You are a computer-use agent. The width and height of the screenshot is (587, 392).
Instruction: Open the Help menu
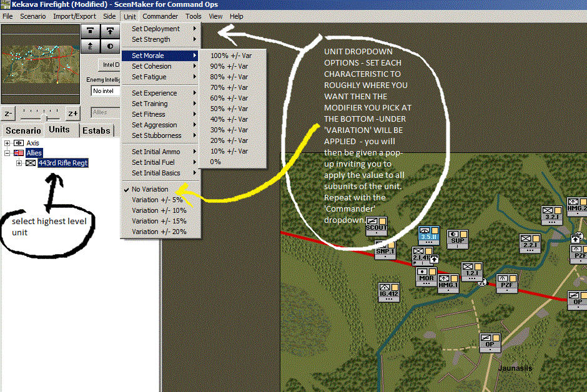pyautogui.click(x=236, y=16)
